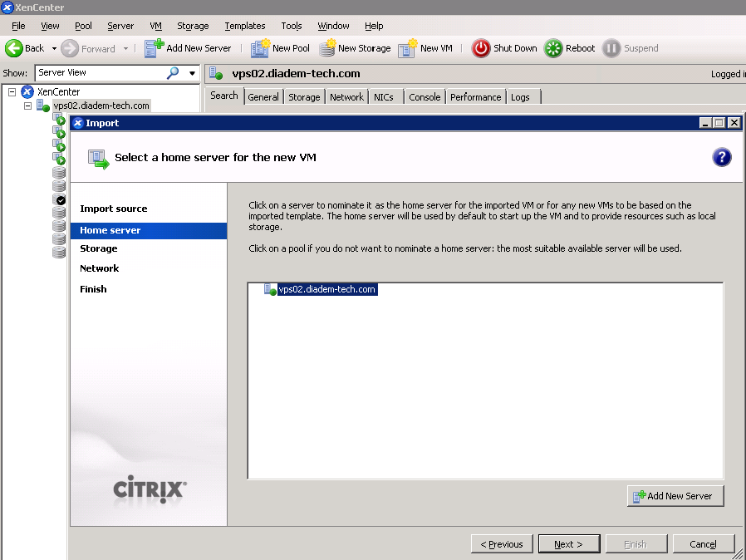Click the green Reboot icon

(x=553, y=48)
